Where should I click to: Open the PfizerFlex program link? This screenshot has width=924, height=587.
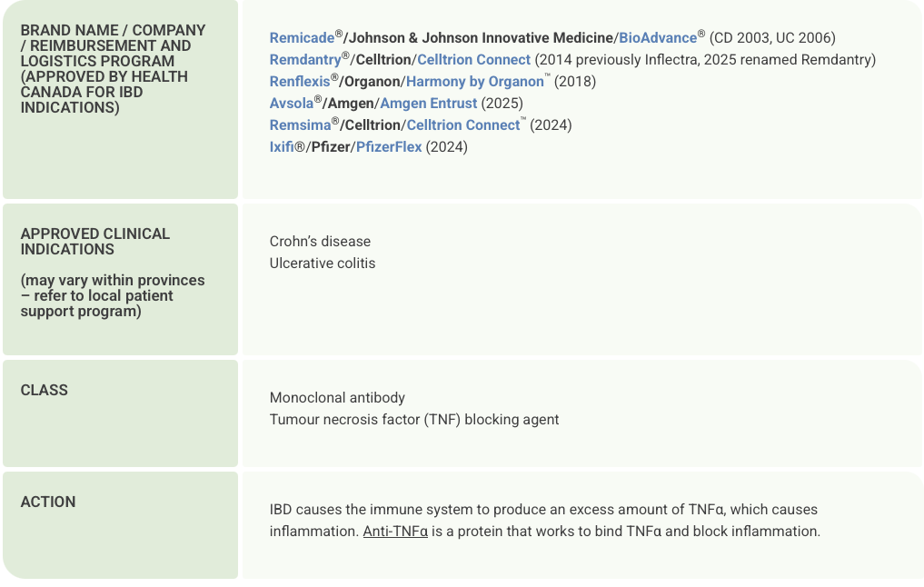(389, 147)
